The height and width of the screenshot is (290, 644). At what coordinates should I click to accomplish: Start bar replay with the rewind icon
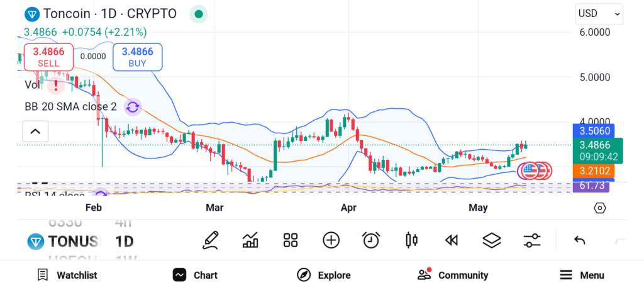click(451, 240)
